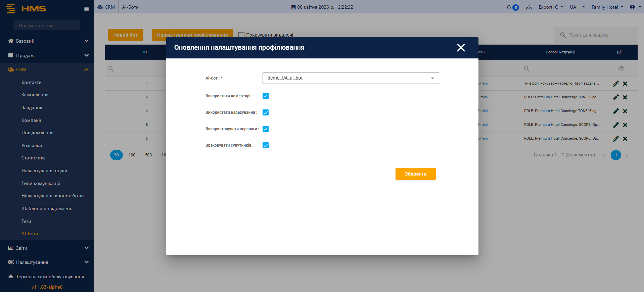The image size is (644, 292).
Task: Delete bot ID 6 with X icon
Action: pyautogui.click(x=625, y=139)
